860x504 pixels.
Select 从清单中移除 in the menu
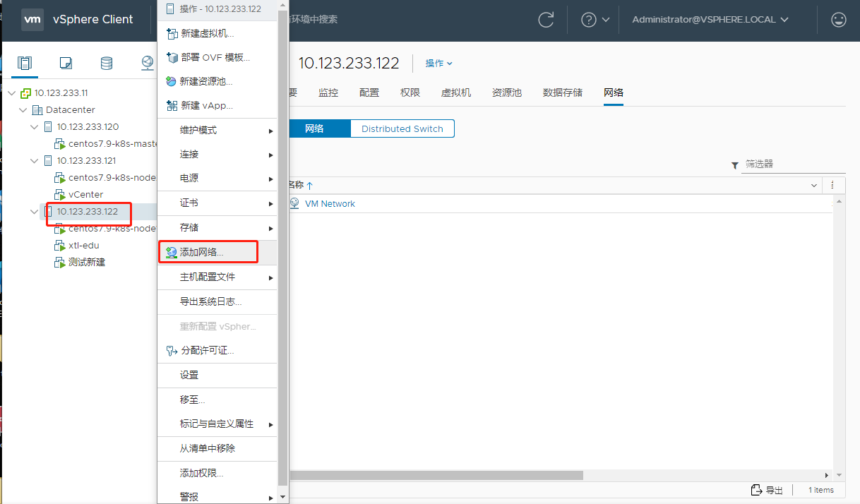pyautogui.click(x=217, y=448)
